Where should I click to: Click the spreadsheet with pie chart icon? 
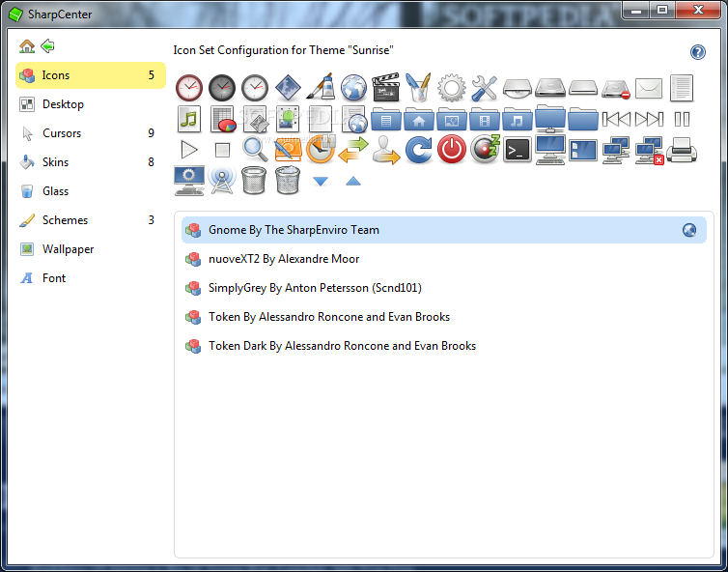click(x=223, y=120)
